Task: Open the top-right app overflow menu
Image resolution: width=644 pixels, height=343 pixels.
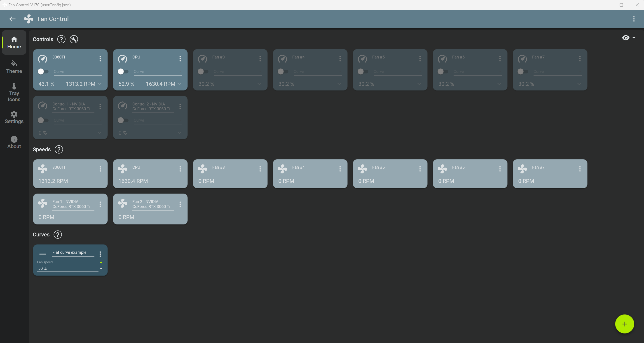Action: tap(634, 19)
